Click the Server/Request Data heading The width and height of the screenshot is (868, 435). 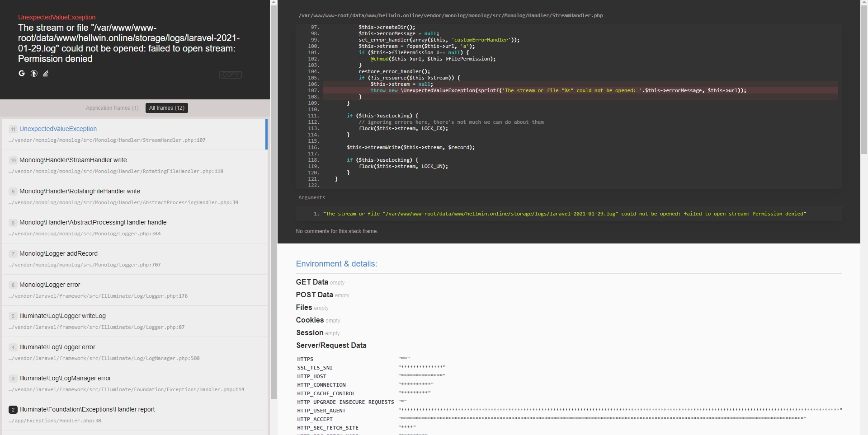[331, 345]
